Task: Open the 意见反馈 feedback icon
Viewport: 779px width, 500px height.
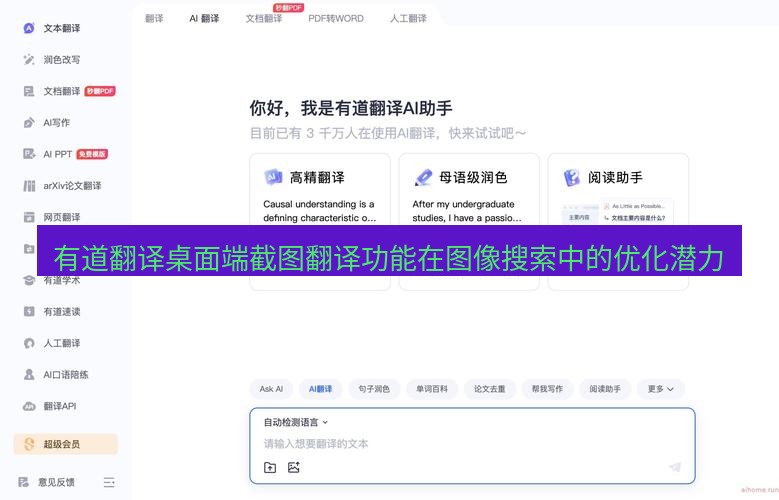Action: coord(23,482)
